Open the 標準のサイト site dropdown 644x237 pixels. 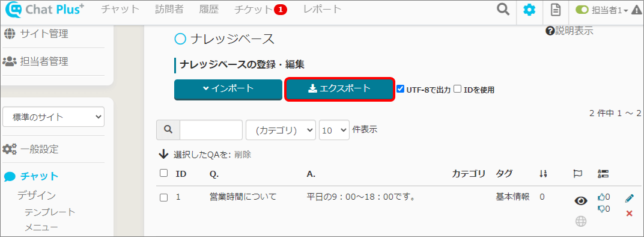point(53,117)
